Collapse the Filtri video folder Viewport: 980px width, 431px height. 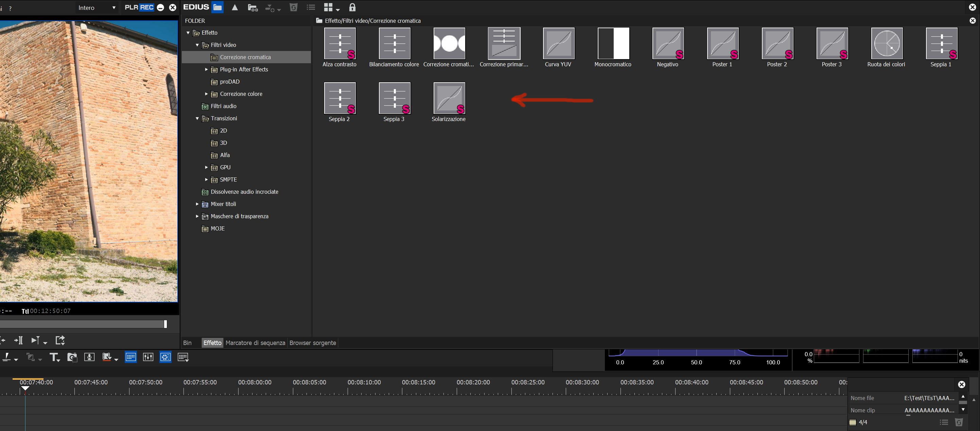pyautogui.click(x=197, y=45)
